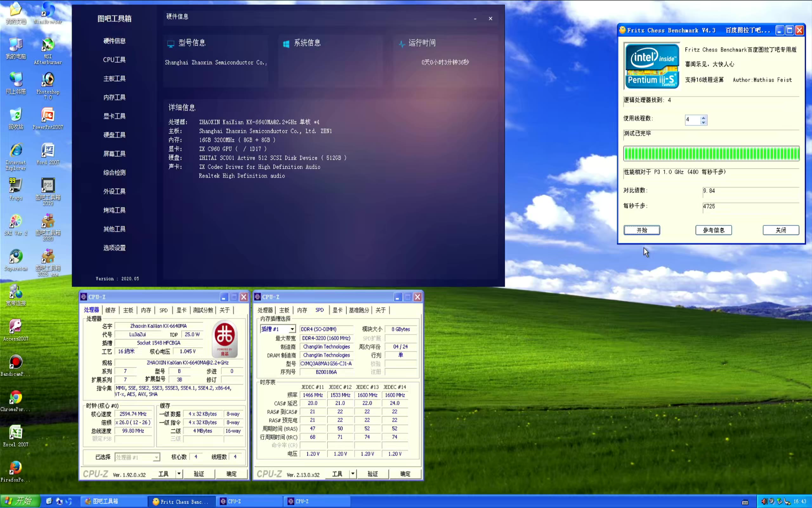The height and width of the screenshot is (508, 812).
Task: Switch to 缓存 tab in CPU-Z 1.92.0
Action: (x=110, y=310)
